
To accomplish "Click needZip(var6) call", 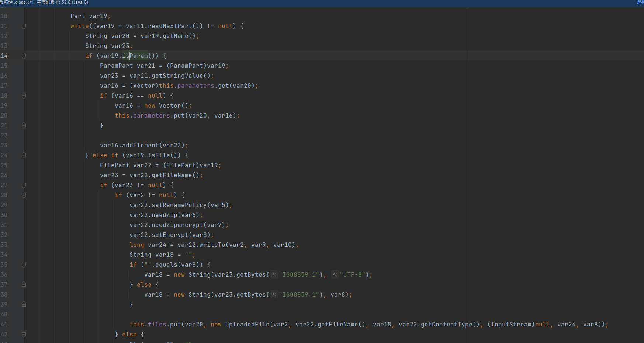I will tap(175, 215).
